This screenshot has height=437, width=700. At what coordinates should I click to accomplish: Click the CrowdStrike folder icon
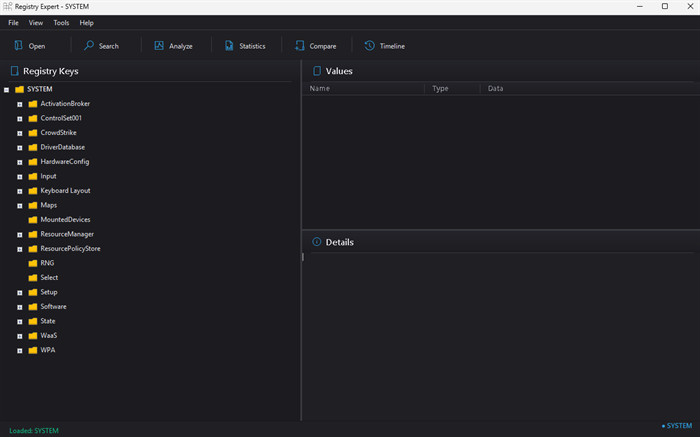(x=33, y=133)
